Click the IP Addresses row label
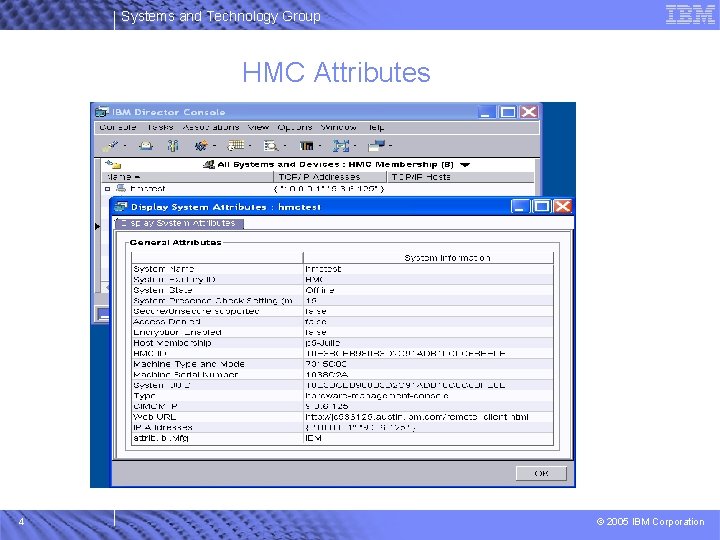This screenshot has width=720, height=540. tap(163, 428)
